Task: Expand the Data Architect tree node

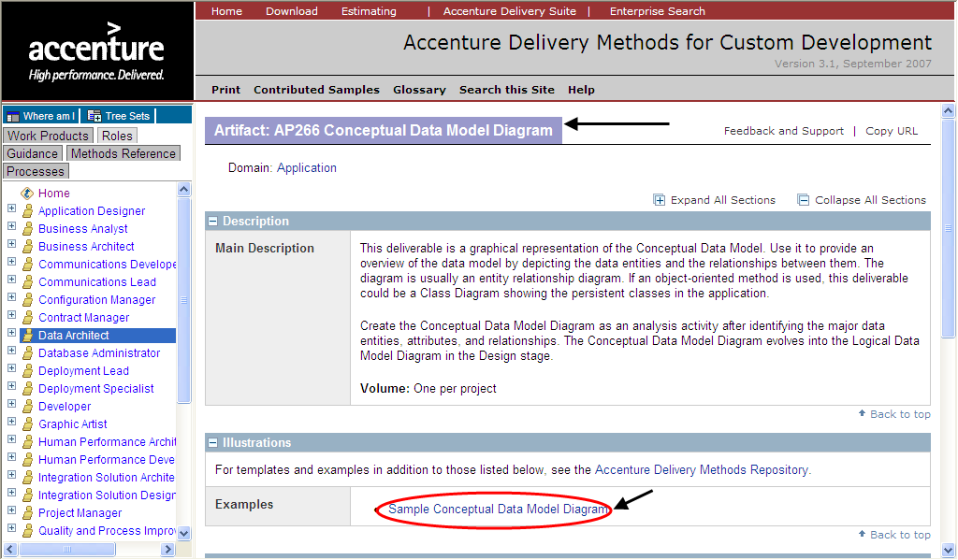Action: 11,333
